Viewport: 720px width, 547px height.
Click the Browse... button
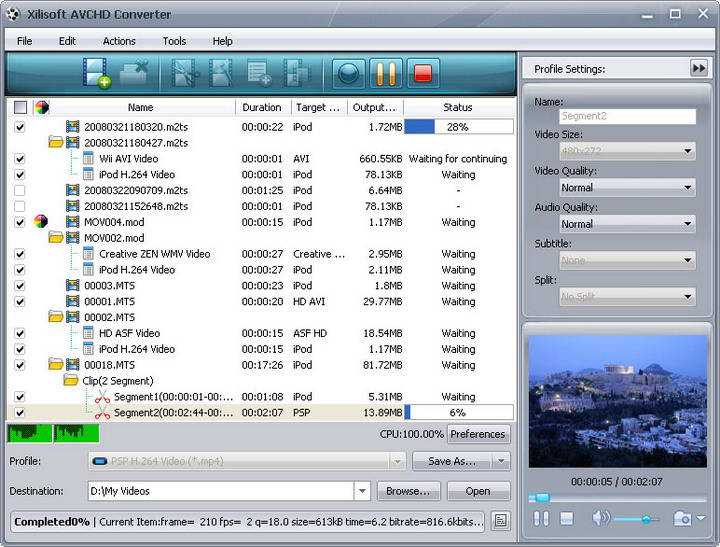point(408,491)
